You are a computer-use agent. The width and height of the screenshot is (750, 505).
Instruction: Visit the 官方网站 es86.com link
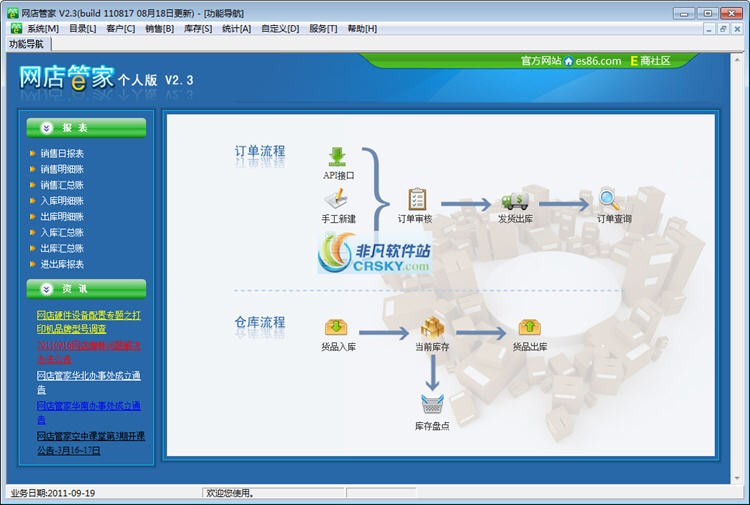tap(571, 61)
